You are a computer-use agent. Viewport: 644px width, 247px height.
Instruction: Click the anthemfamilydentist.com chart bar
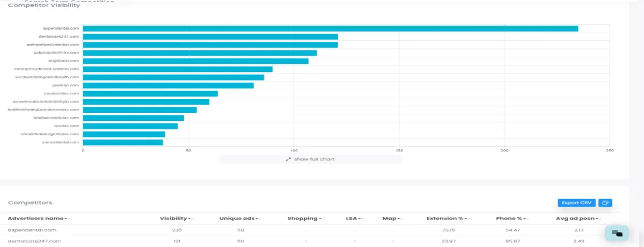tap(210, 45)
